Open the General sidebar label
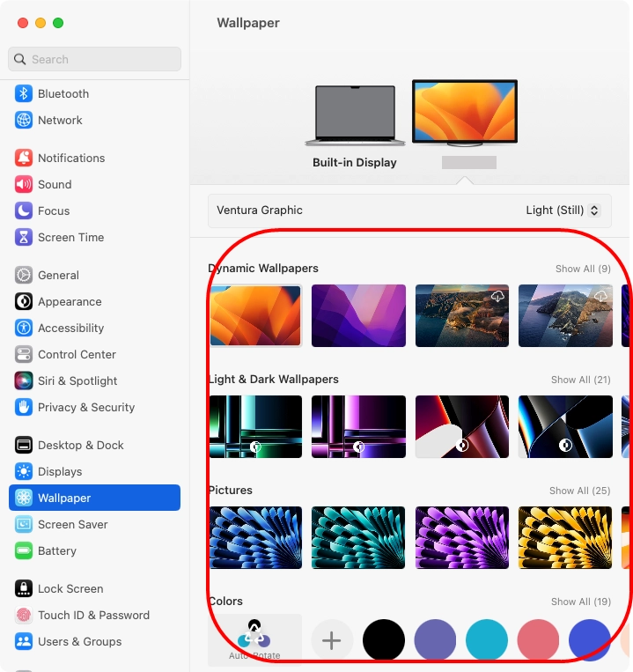 [58, 275]
